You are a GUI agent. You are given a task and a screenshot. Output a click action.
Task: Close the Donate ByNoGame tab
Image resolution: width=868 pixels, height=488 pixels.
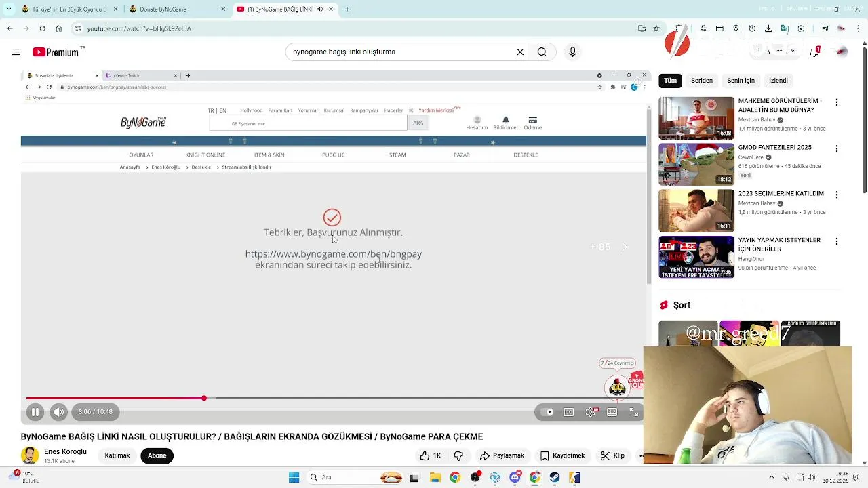[x=223, y=9]
